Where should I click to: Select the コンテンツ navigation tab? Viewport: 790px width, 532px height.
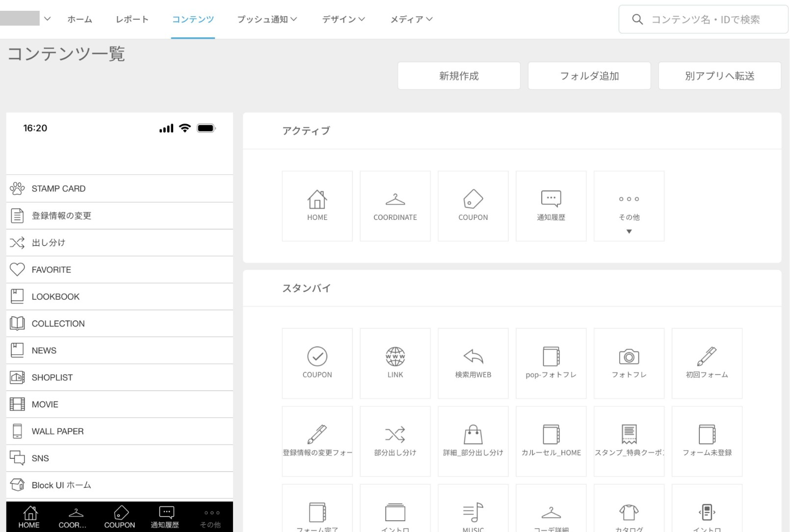(x=193, y=19)
